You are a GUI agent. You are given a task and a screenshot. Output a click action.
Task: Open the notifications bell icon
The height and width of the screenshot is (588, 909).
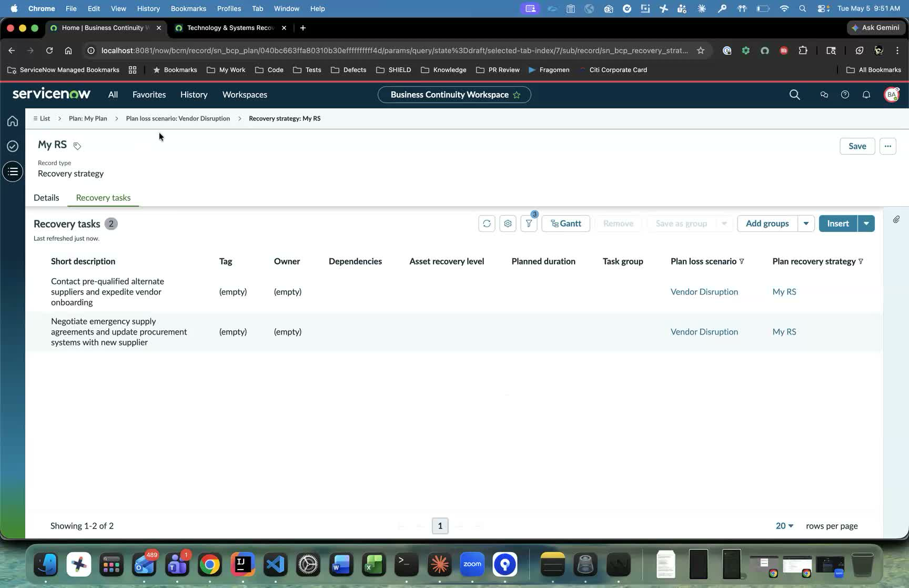866,95
